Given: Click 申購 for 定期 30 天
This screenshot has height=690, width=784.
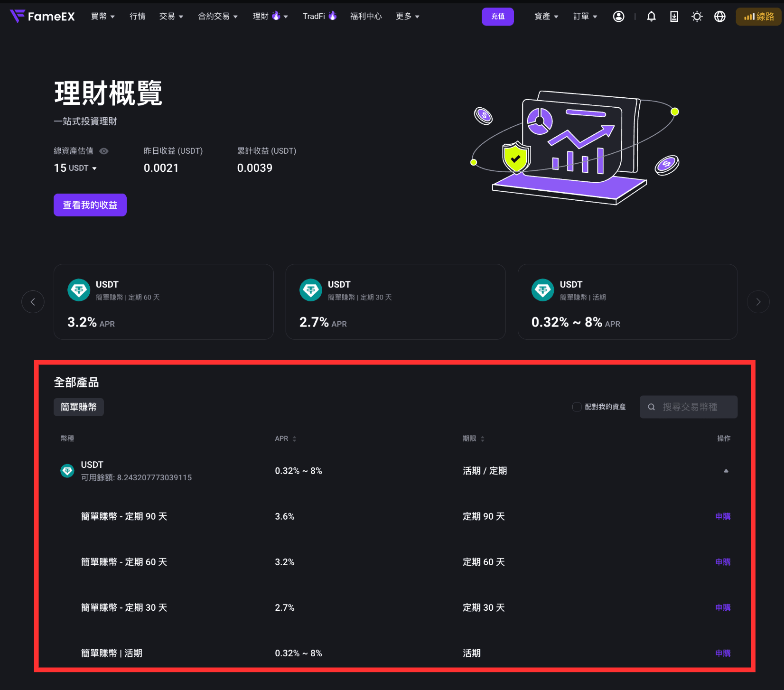Looking at the screenshot, I should (723, 607).
